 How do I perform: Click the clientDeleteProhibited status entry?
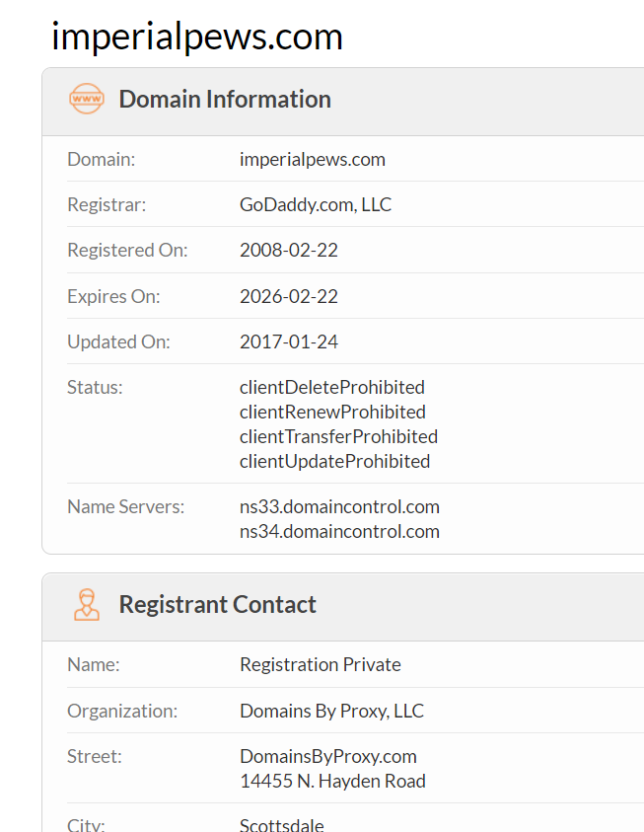coord(331,387)
